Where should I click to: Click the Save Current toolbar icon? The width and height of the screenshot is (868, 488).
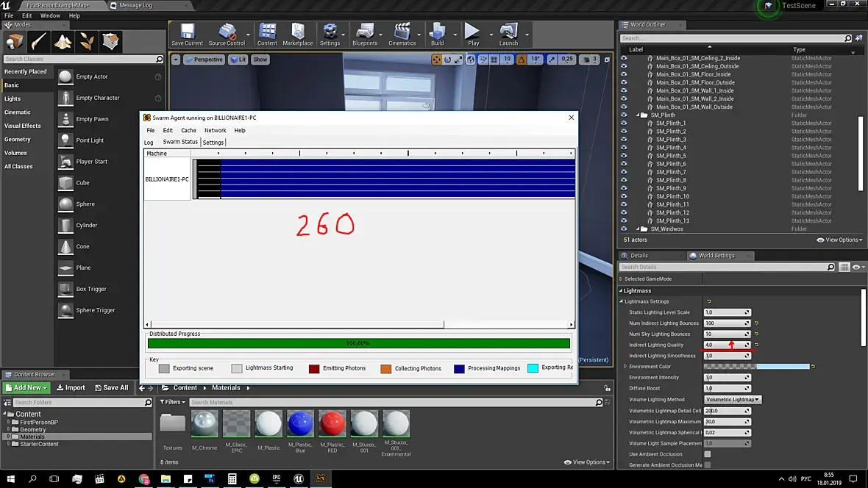point(187,35)
